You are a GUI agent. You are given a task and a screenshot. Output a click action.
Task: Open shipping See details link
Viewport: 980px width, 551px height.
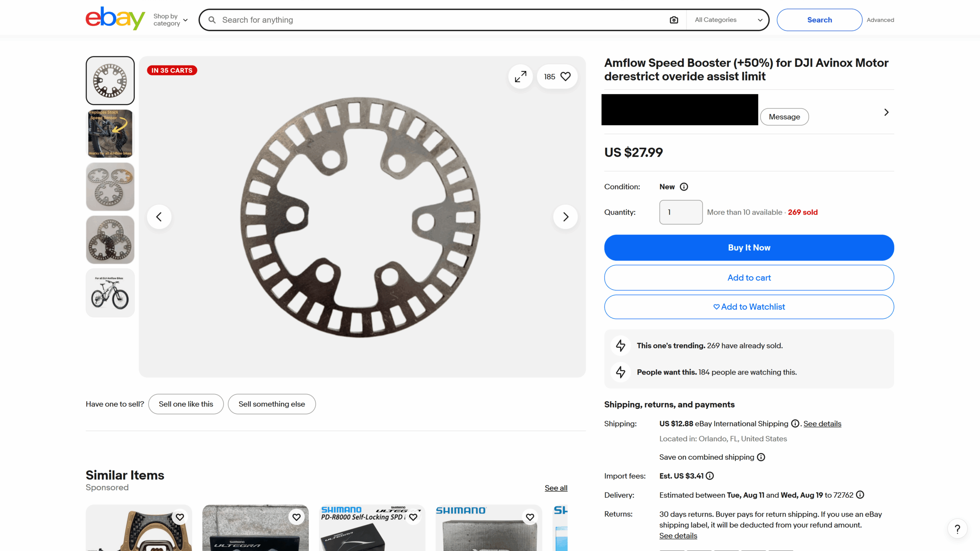point(822,424)
